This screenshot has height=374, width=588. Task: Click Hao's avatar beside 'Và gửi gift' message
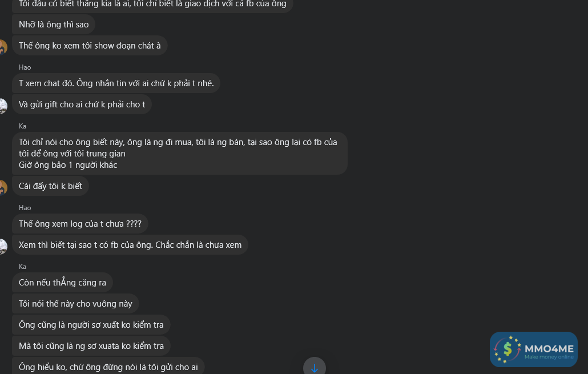point(2,106)
